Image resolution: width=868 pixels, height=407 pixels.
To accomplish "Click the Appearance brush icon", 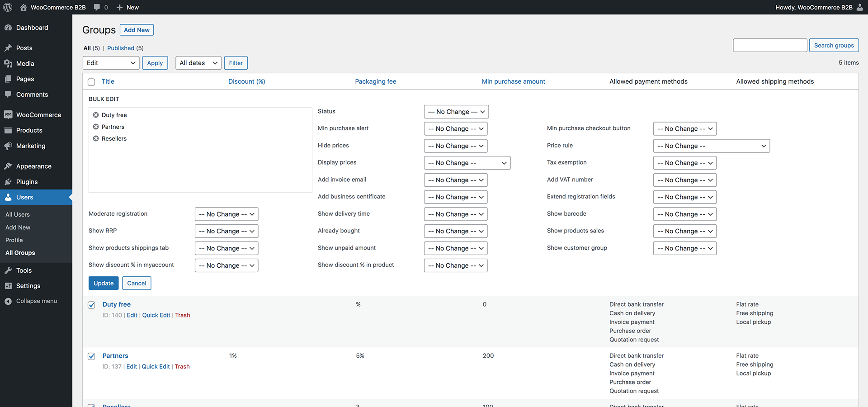I will pos(8,166).
